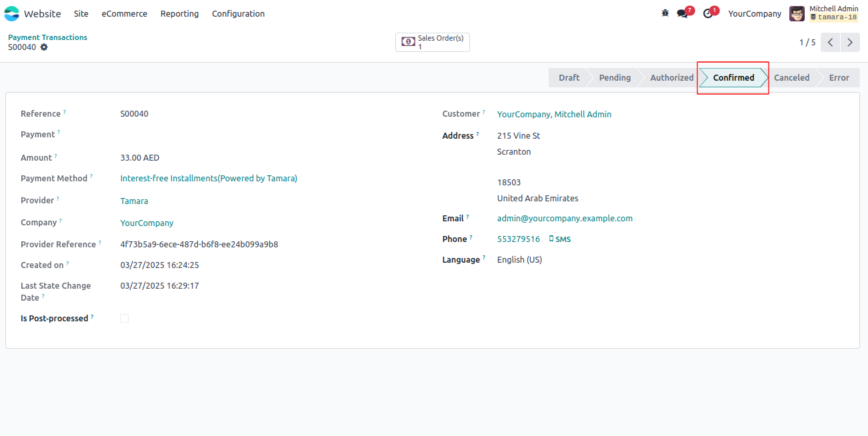Image resolution: width=868 pixels, height=436 pixels.
Task: Open the YourCompany company switcher
Action: pos(755,13)
